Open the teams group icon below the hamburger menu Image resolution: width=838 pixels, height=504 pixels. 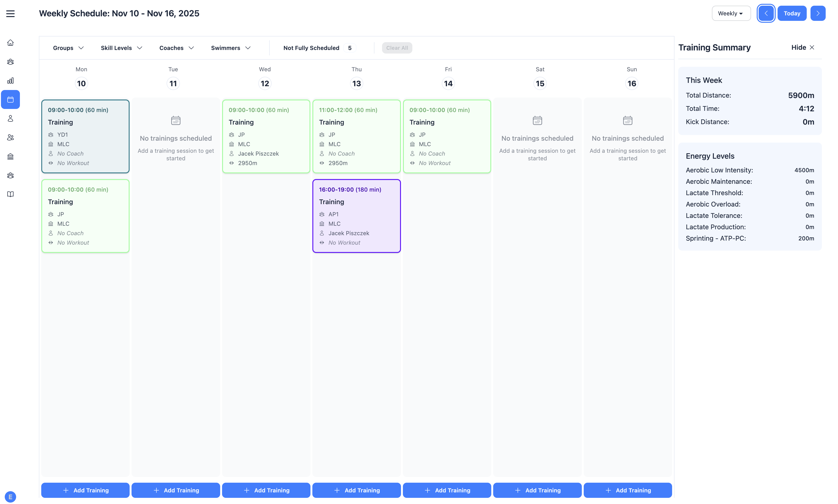10,62
